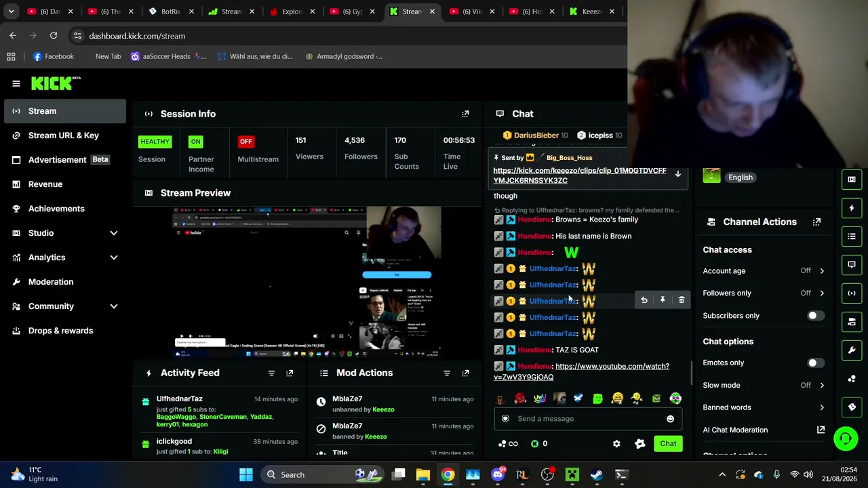The width and height of the screenshot is (868, 488).
Task: Open the emoji picker in message box
Action: (x=670, y=419)
